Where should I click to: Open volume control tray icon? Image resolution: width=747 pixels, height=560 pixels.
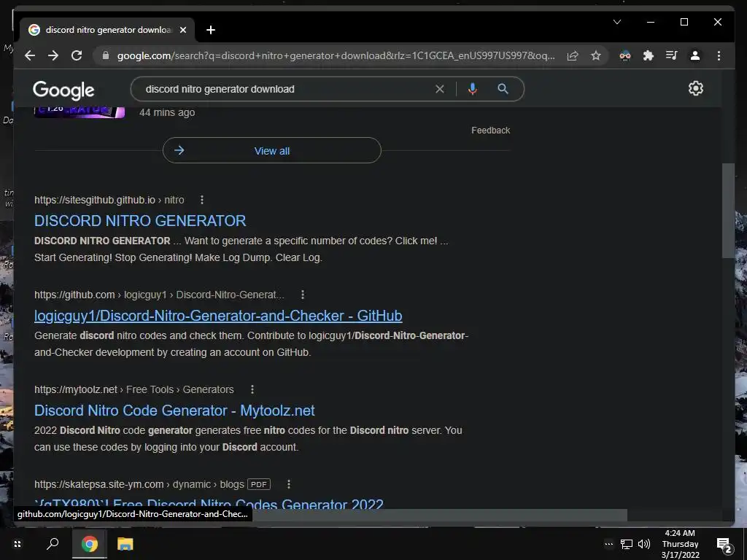pyautogui.click(x=644, y=544)
